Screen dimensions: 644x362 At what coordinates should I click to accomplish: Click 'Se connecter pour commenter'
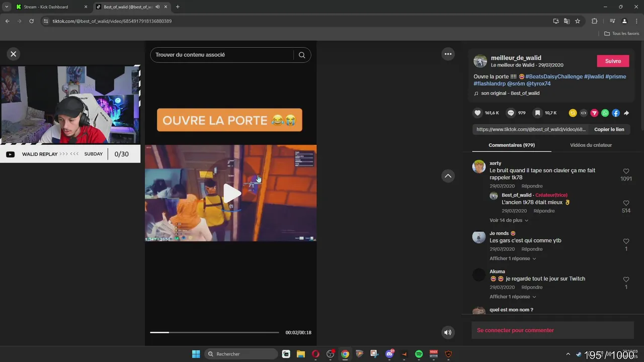515,330
